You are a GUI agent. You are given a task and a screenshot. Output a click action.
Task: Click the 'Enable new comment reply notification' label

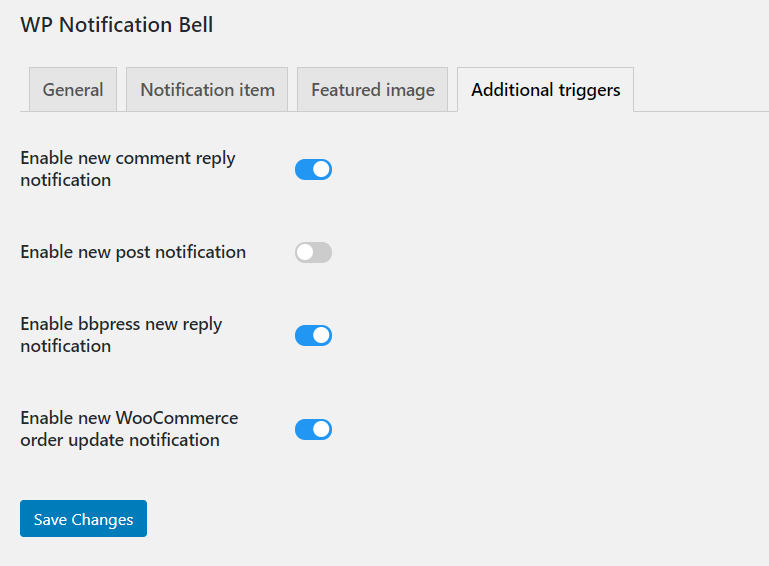[128, 169]
